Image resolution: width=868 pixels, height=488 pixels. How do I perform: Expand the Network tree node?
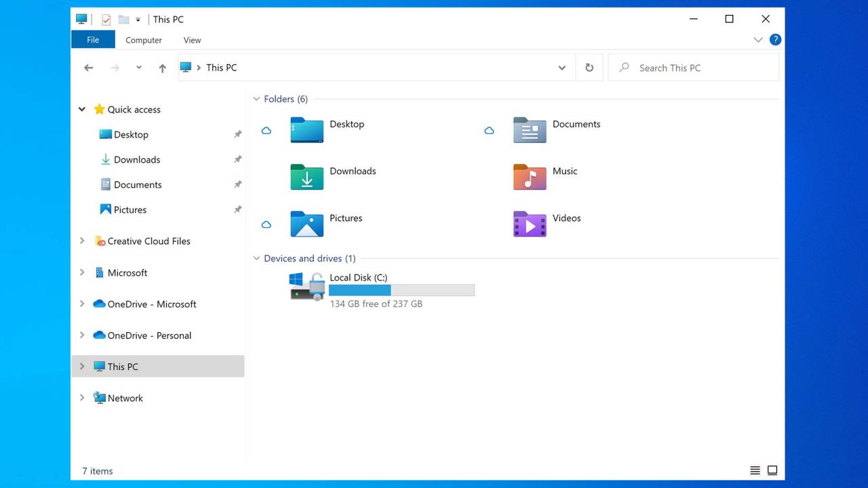pos(82,398)
